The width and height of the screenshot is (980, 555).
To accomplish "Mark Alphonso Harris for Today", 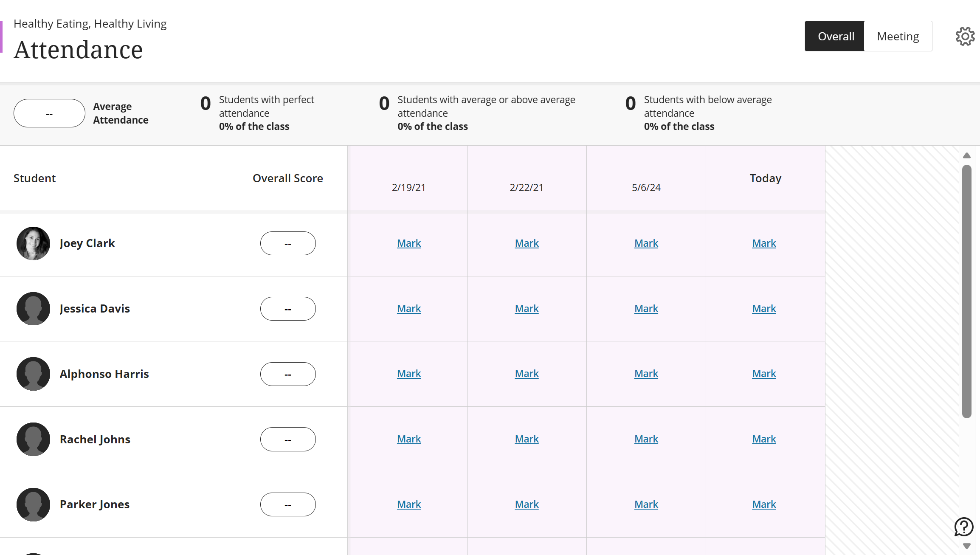I will coord(764,374).
